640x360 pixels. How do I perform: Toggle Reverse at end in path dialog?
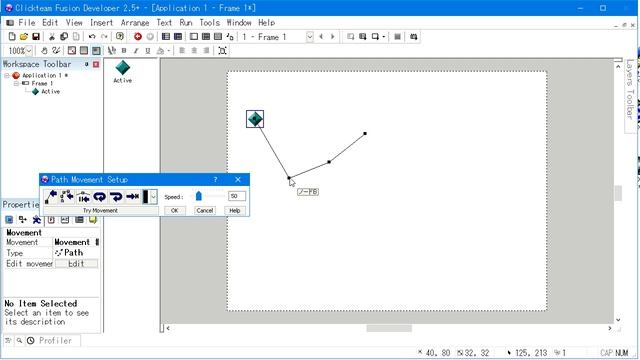click(116, 197)
